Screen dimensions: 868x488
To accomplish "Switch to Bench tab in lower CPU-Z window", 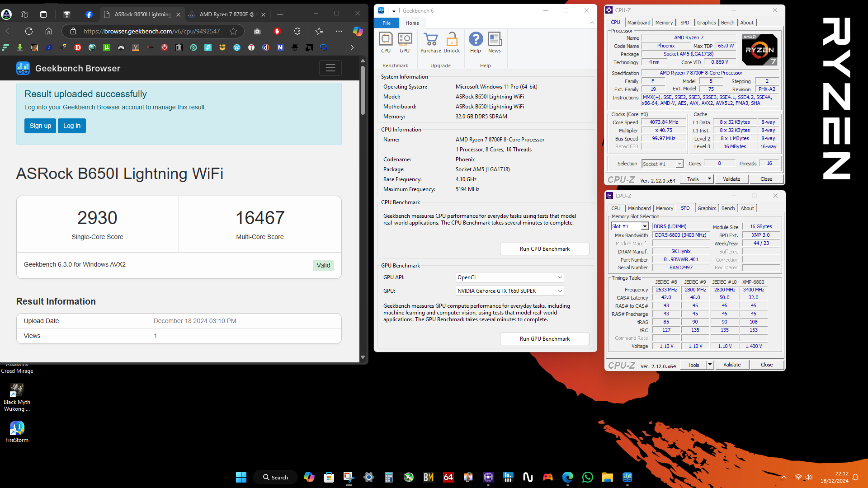I will (728, 208).
